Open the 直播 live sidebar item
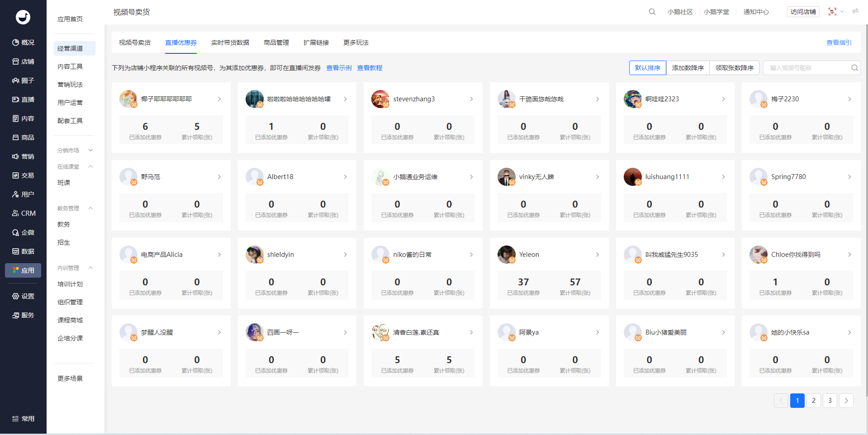 (23, 99)
